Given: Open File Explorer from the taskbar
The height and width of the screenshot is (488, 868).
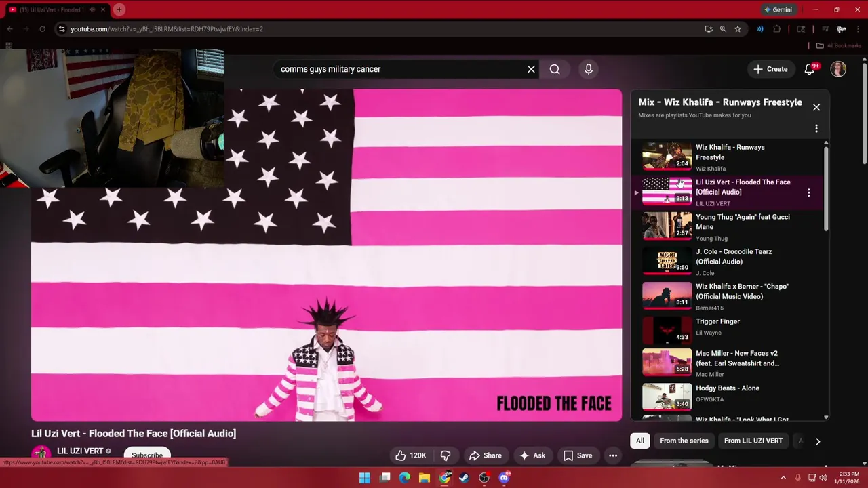Looking at the screenshot, I should [x=425, y=478].
